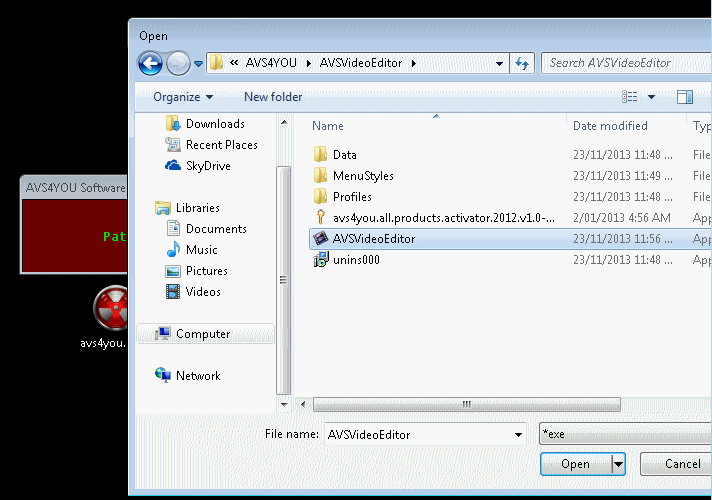Click the Network globe icon
The image size is (712, 500).
click(x=163, y=375)
